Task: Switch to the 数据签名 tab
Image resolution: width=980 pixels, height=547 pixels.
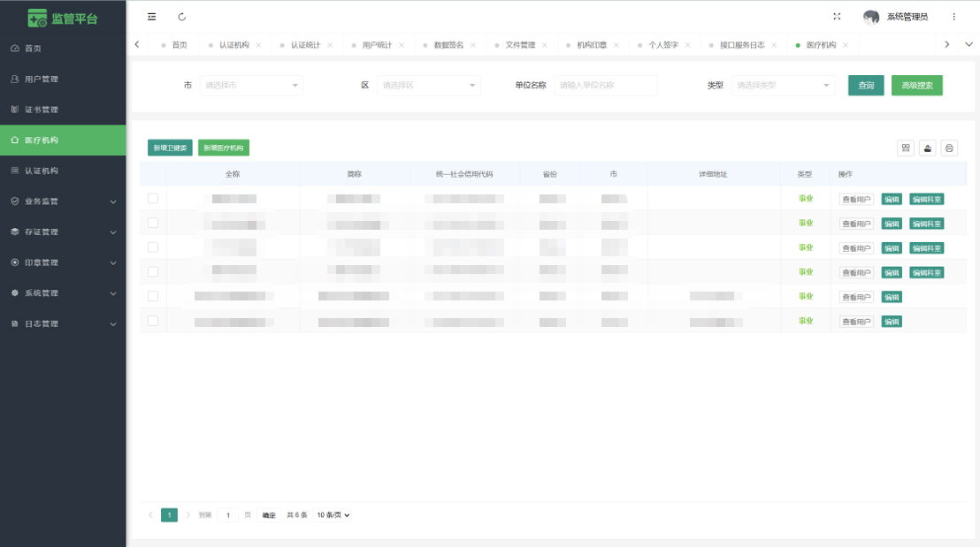Action: 448,45
